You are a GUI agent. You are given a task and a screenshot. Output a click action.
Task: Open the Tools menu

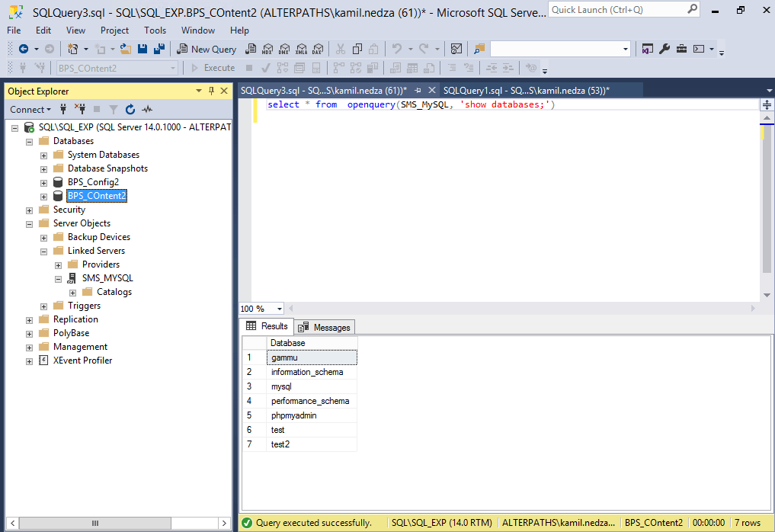pyautogui.click(x=155, y=30)
